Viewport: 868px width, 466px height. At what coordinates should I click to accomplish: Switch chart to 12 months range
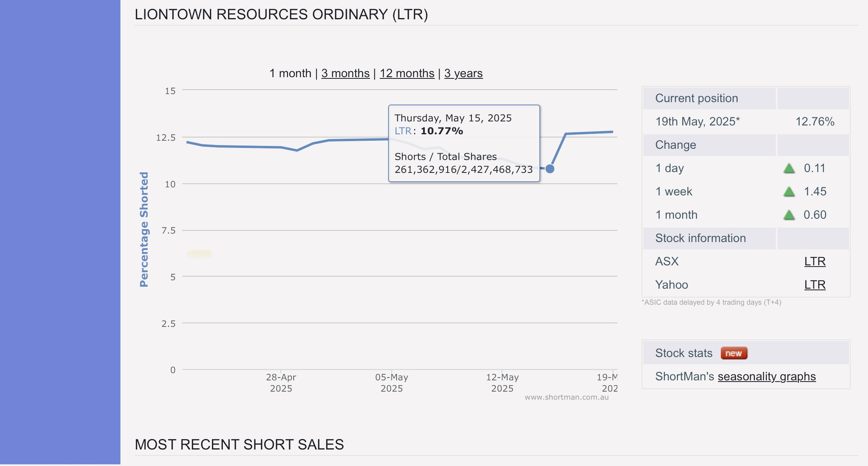407,73
